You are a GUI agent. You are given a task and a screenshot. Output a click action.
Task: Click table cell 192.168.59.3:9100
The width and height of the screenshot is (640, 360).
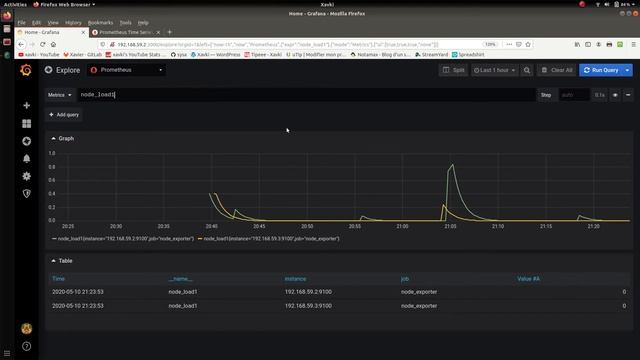pyautogui.click(x=308, y=306)
